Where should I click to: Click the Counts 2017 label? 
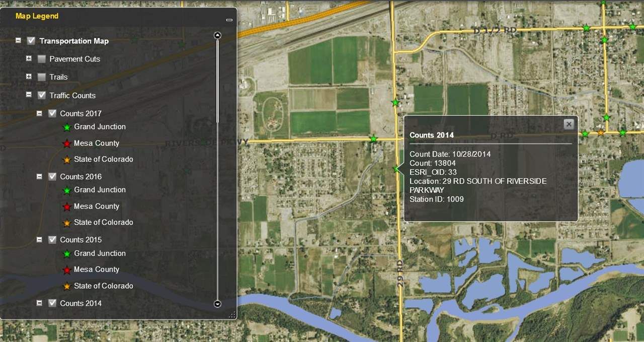pyautogui.click(x=80, y=113)
